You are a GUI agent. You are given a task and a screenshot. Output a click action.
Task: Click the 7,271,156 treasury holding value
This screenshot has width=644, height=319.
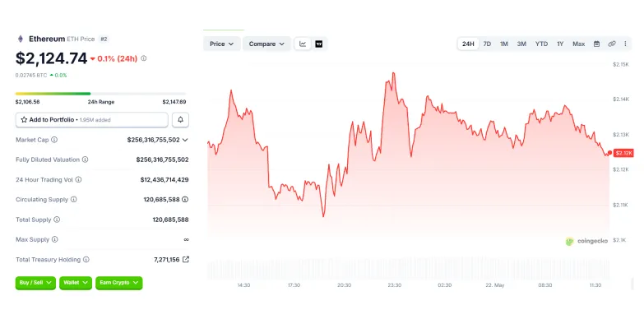pos(166,260)
